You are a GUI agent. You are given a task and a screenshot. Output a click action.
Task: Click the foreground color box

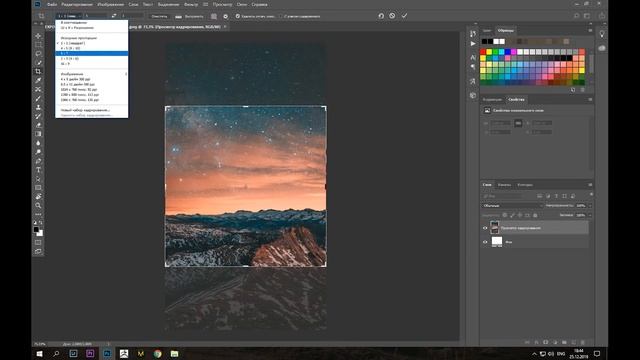(36, 230)
